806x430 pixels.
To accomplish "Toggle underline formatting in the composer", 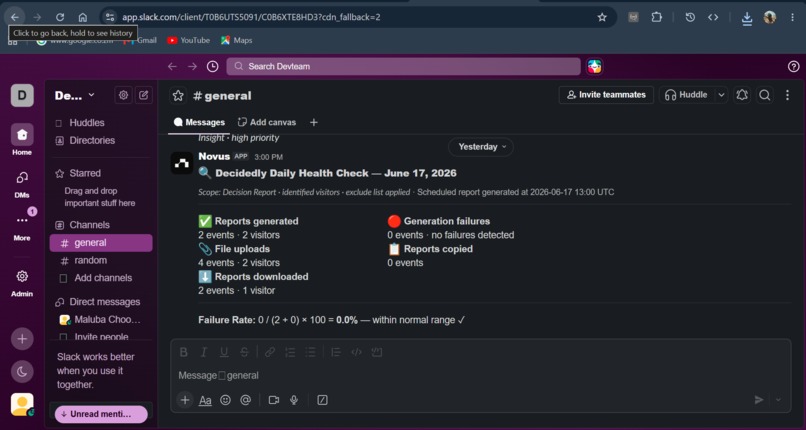I will pos(224,352).
